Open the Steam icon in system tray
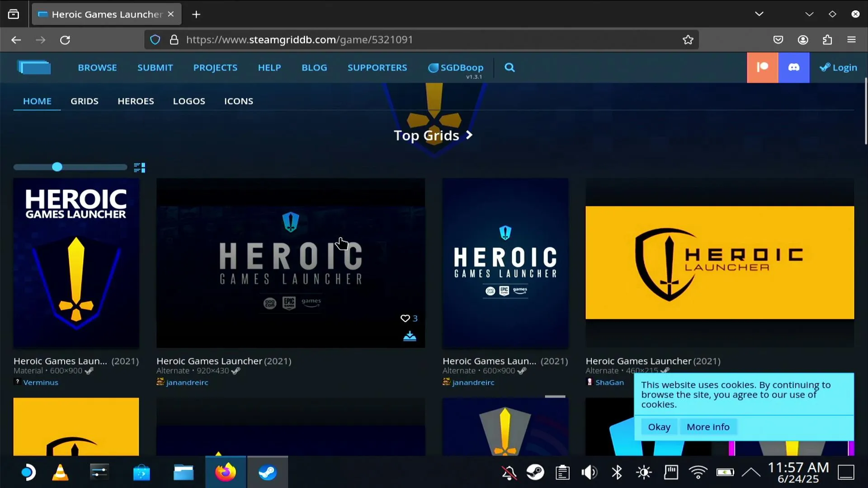 coord(535,473)
